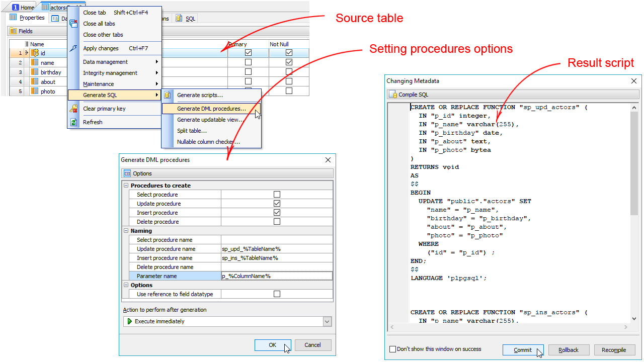Toggle Don't show this window on success

[x=393, y=349]
